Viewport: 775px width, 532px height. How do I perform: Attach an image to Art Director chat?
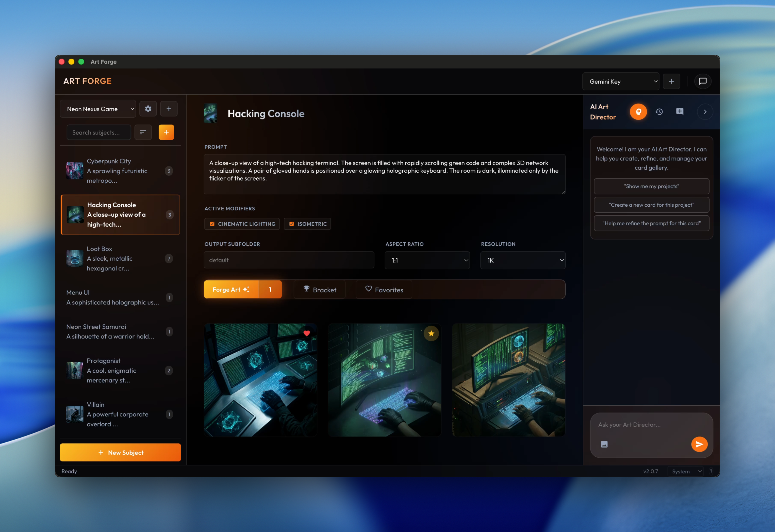tap(604, 444)
